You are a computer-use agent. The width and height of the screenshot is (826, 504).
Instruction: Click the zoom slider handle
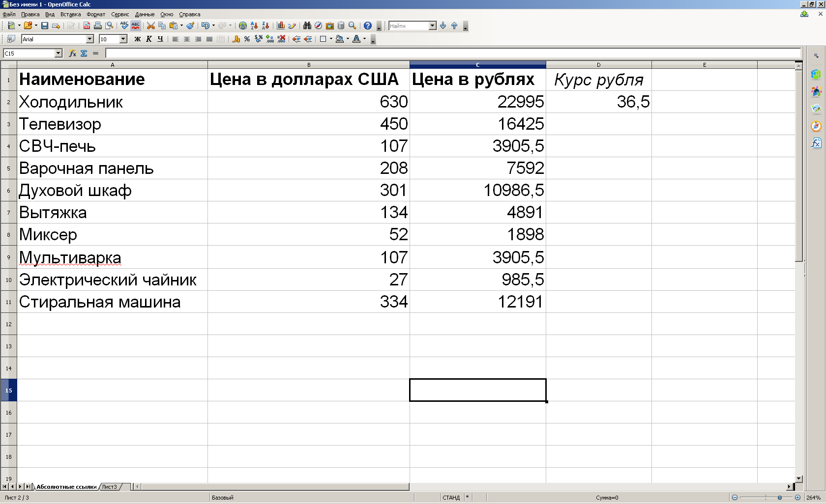pyautogui.click(x=780, y=498)
